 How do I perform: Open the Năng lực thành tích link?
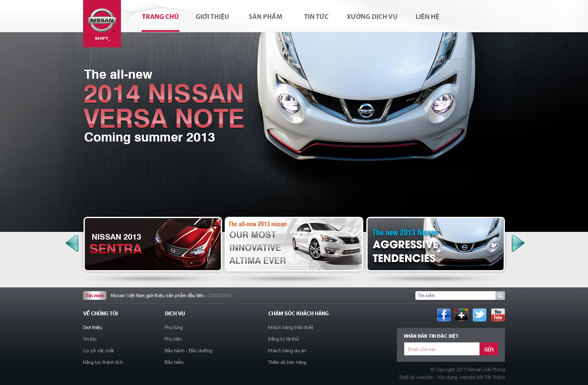tap(103, 362)
